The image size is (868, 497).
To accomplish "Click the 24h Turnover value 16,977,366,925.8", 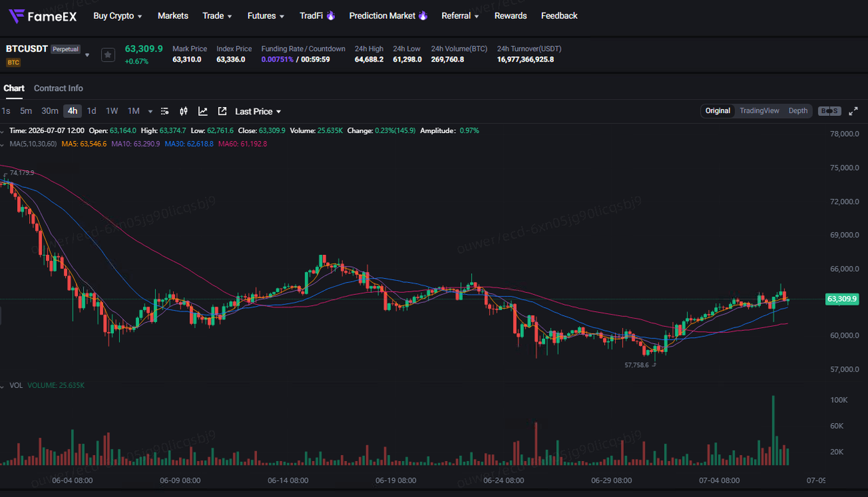I will pos(526,60).
